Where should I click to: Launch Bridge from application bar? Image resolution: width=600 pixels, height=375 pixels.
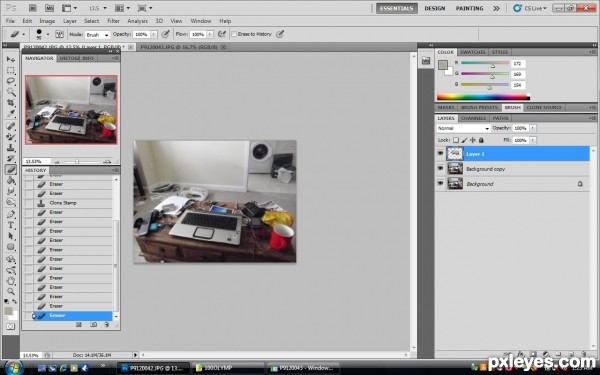(33, 8)
